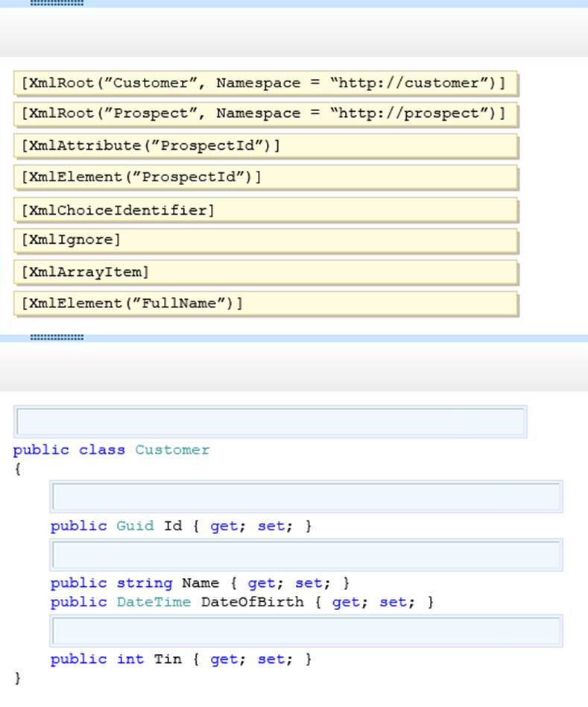
Task: Choose the XmlChoiceIdentifier attribute box
Action: [x=265, y=210]
